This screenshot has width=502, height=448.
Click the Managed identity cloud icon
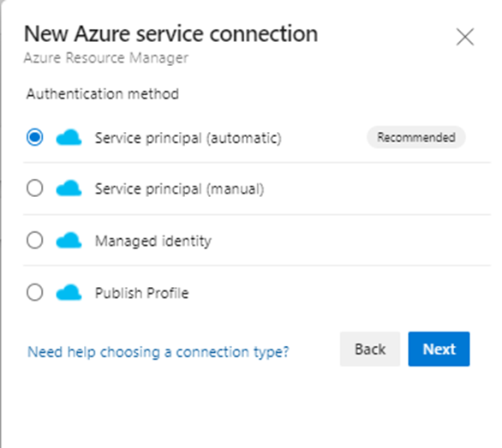[x=69, y=240]
